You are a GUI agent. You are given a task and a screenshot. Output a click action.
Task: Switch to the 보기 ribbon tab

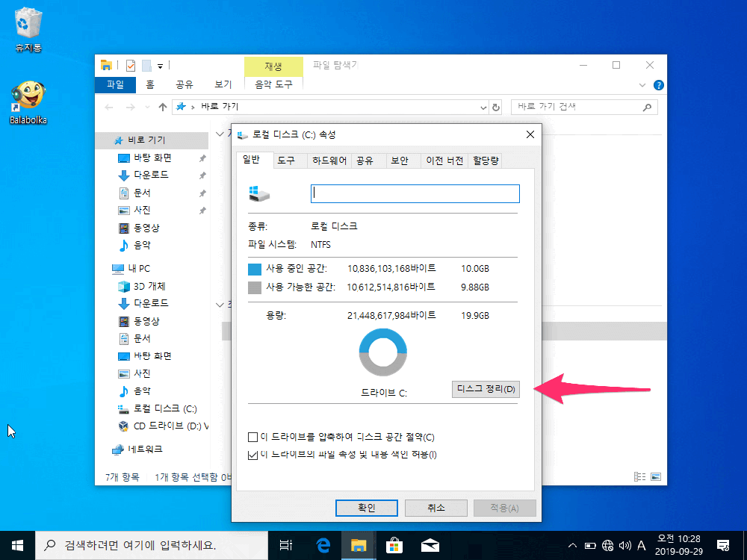pos(223,85)
